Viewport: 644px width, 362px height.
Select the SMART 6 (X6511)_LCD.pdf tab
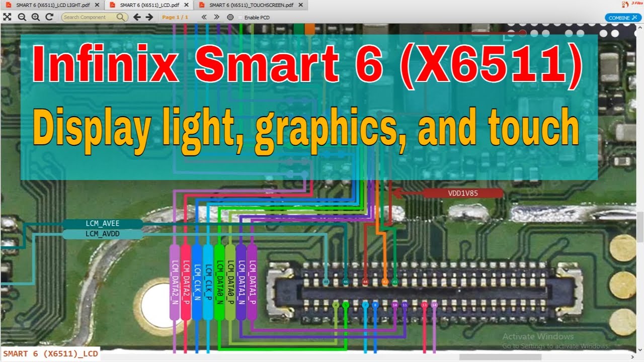[x=149, y=5]
